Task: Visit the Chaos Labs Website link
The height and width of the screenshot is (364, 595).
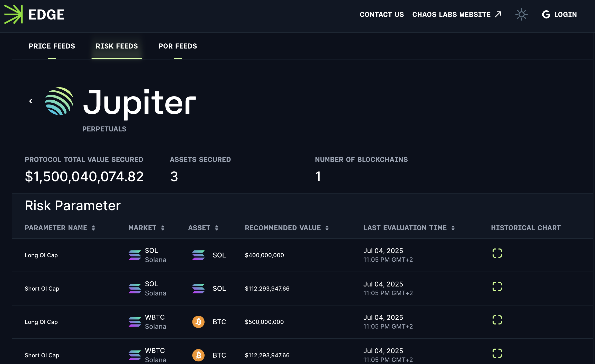Action: 457,14
